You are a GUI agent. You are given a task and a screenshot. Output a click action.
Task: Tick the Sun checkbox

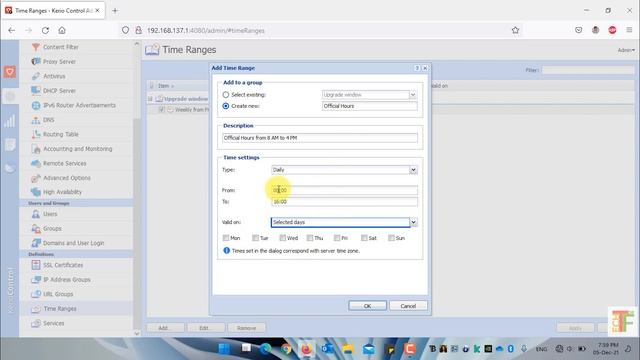(x=391, y=238)
